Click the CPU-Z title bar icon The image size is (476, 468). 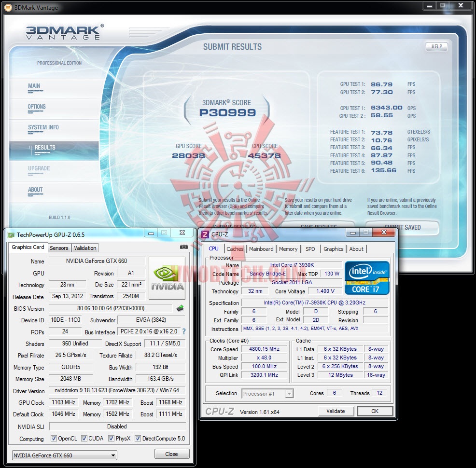(205, 234)
